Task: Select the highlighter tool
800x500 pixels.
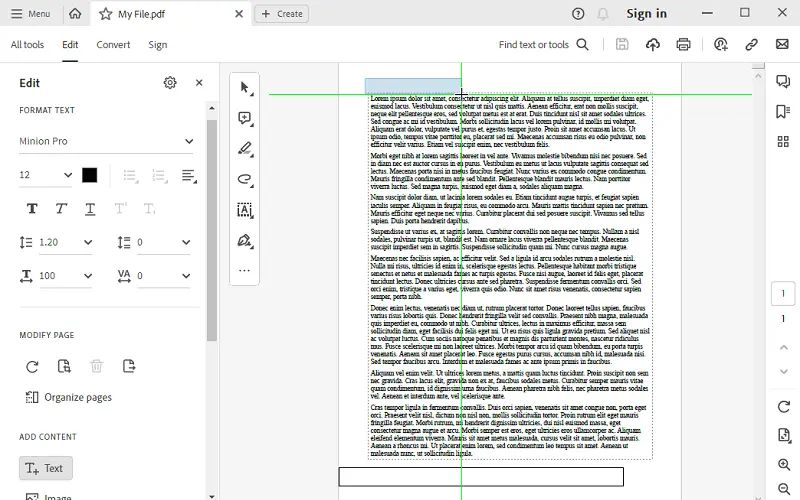Action: coord(245,149)
